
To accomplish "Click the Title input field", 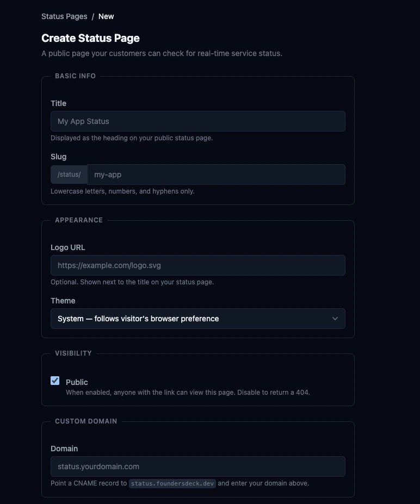I will (198, 121).
